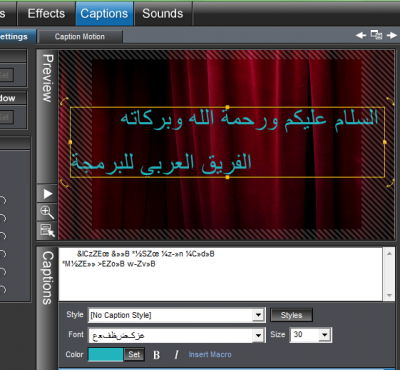The image size is (400, 370).
Task: Open the Sounds tab
Action: pos(163,14)
